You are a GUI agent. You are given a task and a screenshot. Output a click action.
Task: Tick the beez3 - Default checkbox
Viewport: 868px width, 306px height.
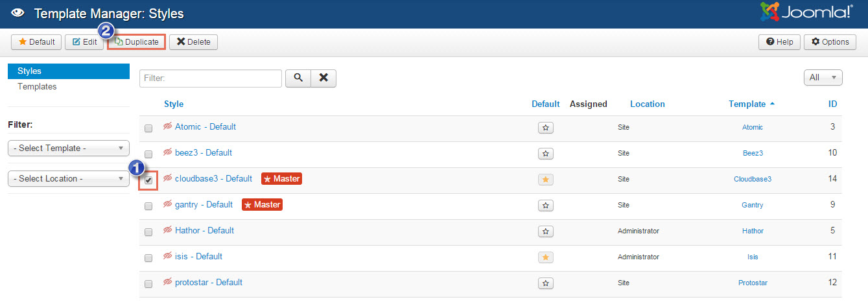click(x=148, y=154)
